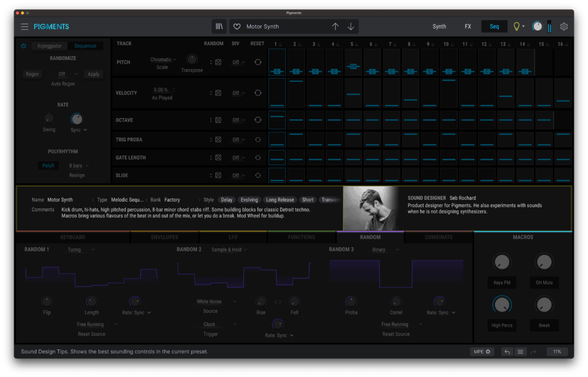Randomize the Velocity track dice icon
Image resolution: width=588 pixels, height=377 pixels.
click(x=218, y=93)
